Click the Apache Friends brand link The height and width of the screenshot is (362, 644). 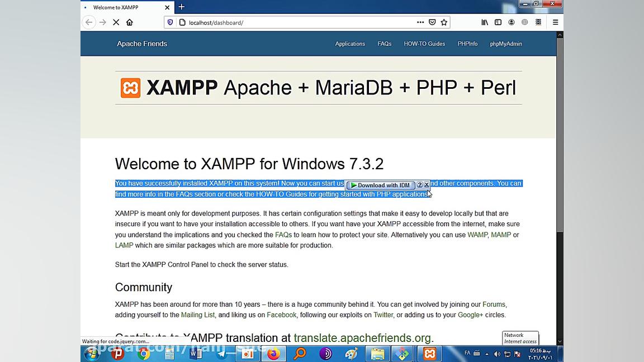141,44
